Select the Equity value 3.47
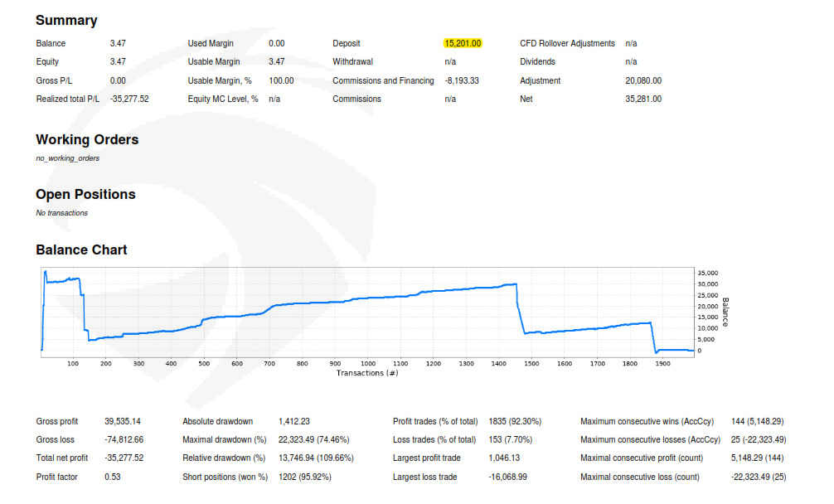 coord(118,61)
